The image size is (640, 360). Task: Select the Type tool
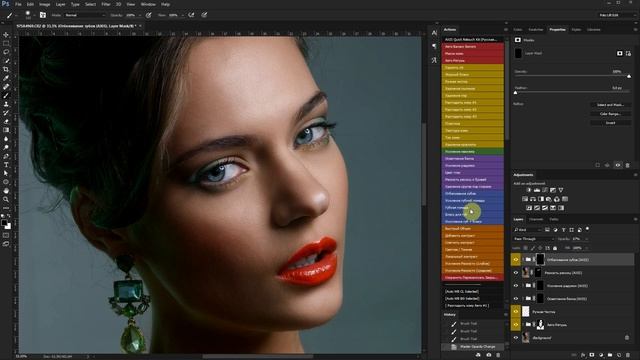(6, 164)
